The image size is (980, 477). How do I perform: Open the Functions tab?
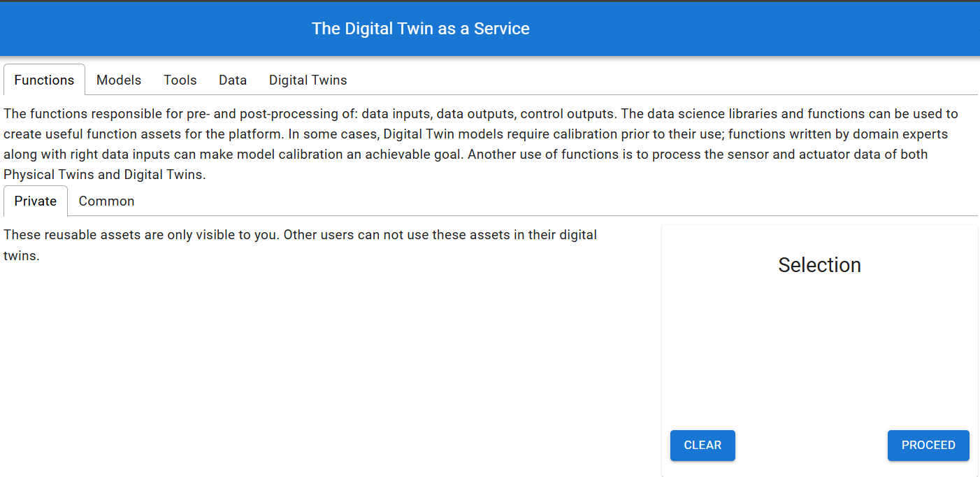click(x=44, y=80)
